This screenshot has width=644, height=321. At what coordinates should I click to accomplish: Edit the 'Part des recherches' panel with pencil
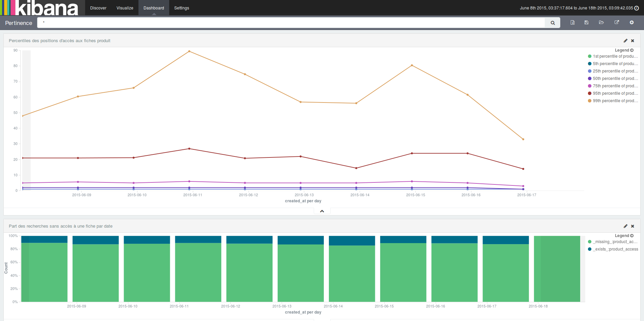click(x=625, y=226)
